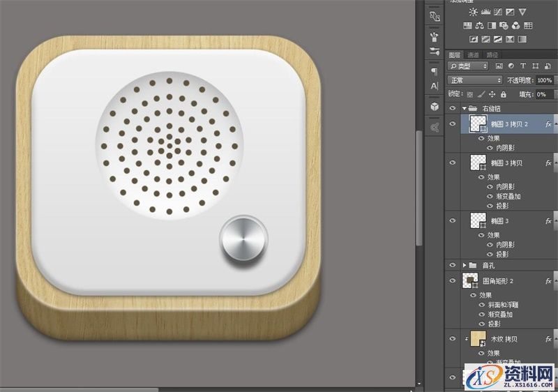The height and width of the screenshot is (392, 558).
Task: Click the lock all padlock icon
Action: [x=504, y=93]
